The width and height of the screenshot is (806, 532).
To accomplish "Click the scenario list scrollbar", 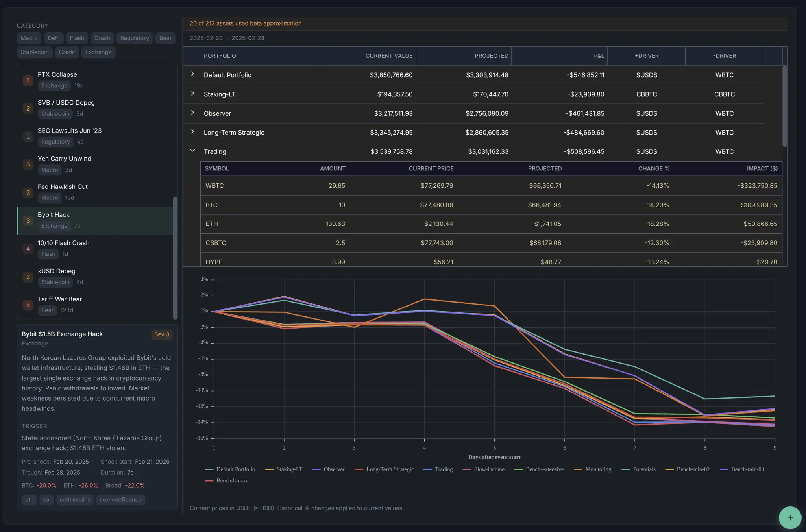I will click(x=175, y=258).
